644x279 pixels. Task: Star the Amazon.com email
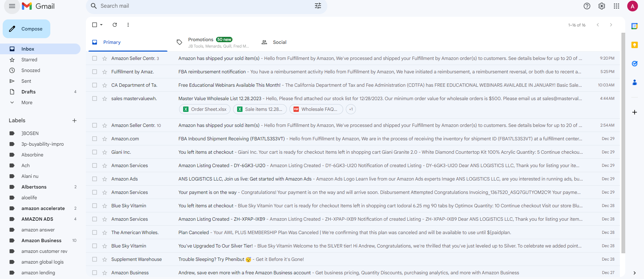click(x=105, y=139)
